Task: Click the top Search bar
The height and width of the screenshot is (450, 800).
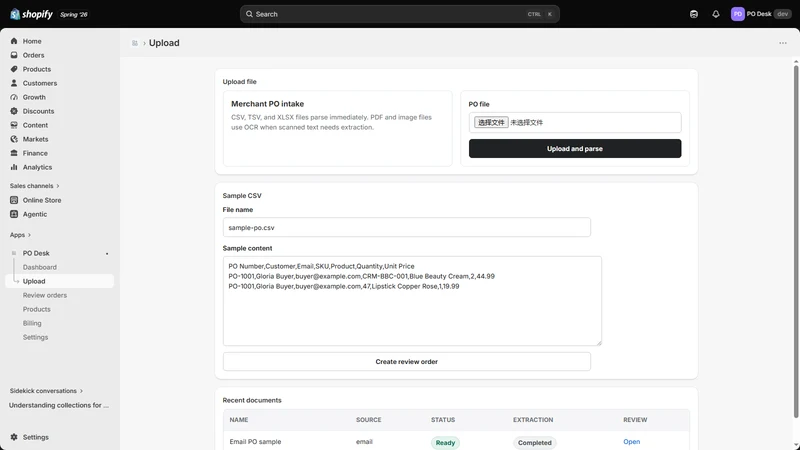Action: click(399, 14)
